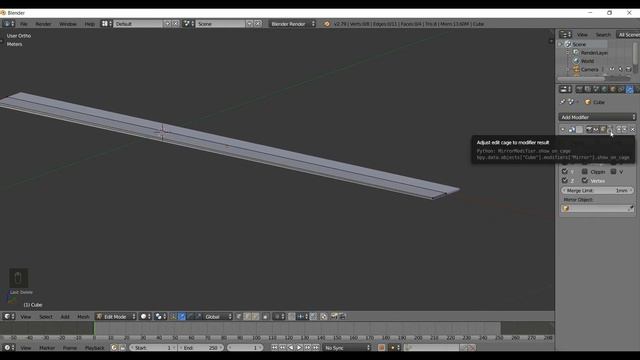Click the 3D view editor type icon
Screen dimensions: 640x360
pyautogui.click(x=9, y=317)
